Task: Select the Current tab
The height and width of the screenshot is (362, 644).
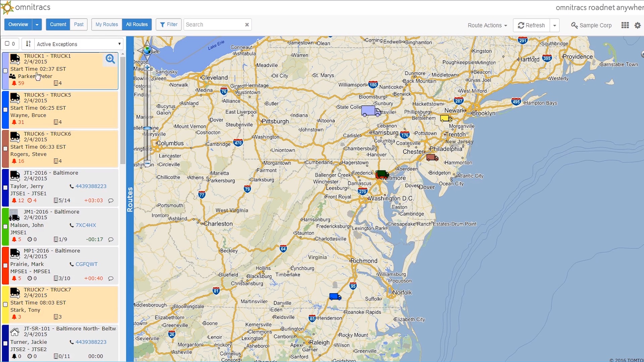Action: [x=58, y=24]
